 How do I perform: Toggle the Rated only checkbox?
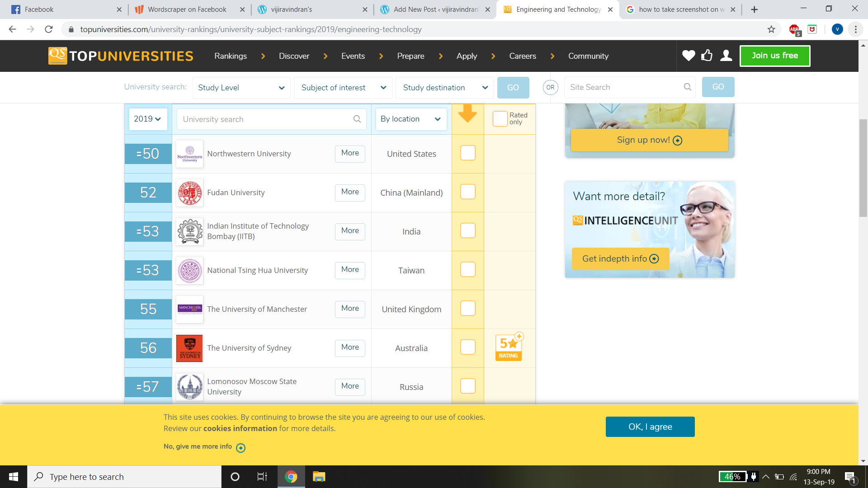point(500,119)
